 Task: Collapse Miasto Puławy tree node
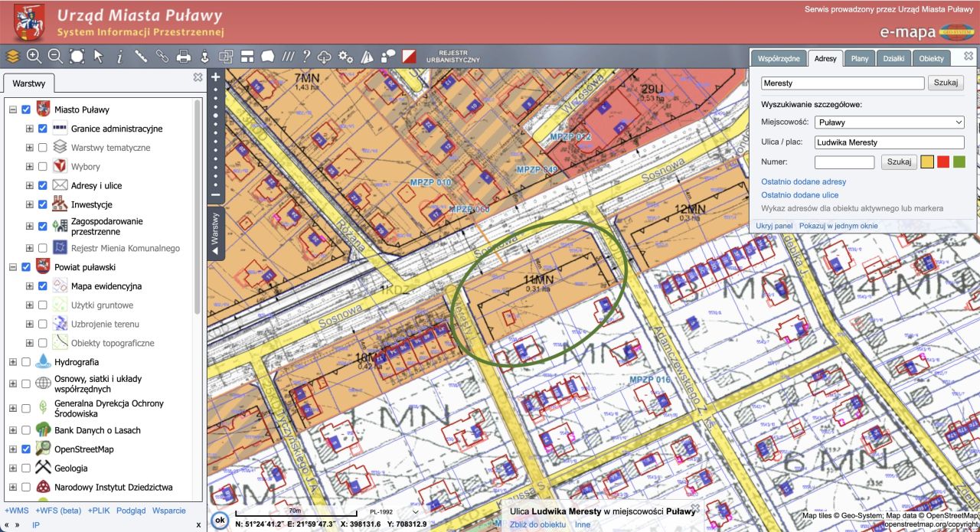13,109
